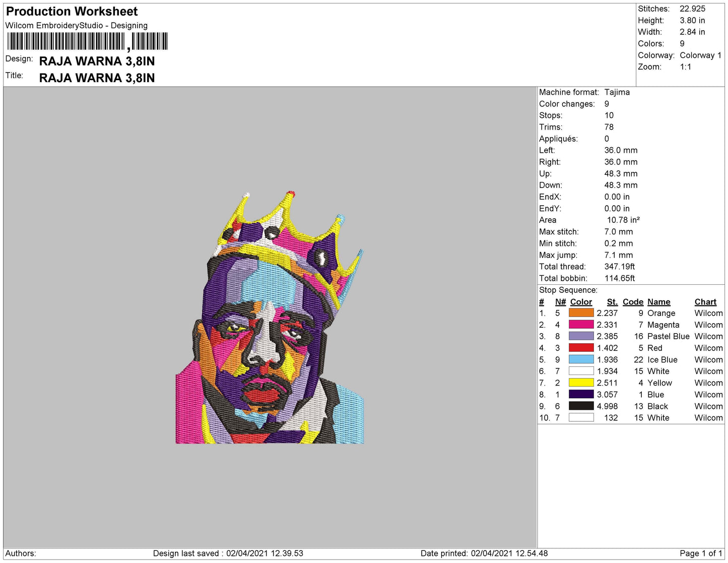The height and width of the screenshot is (563, 728).
Task: Click the Min stitch value '0.2 mm'
Action: tap(619, 243)
